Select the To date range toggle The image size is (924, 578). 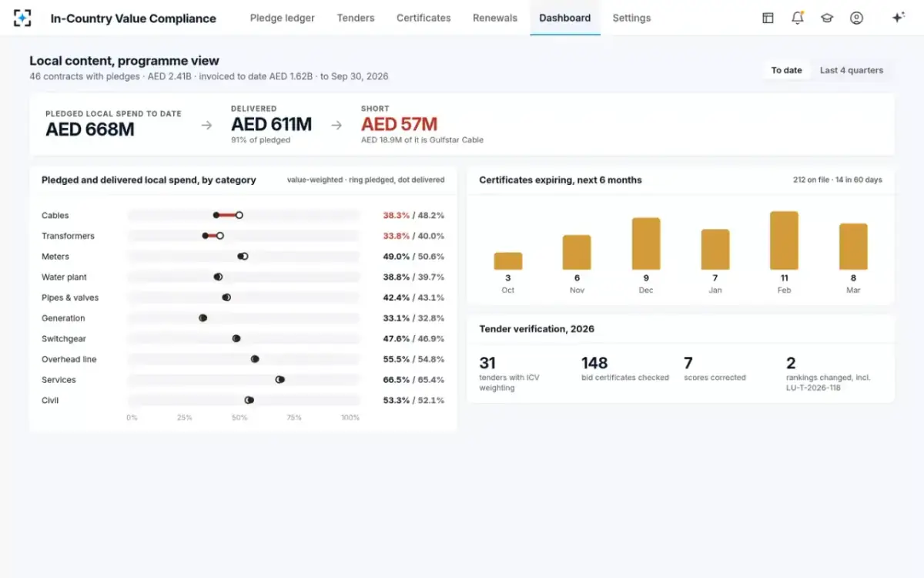click(x=787, y=70)
